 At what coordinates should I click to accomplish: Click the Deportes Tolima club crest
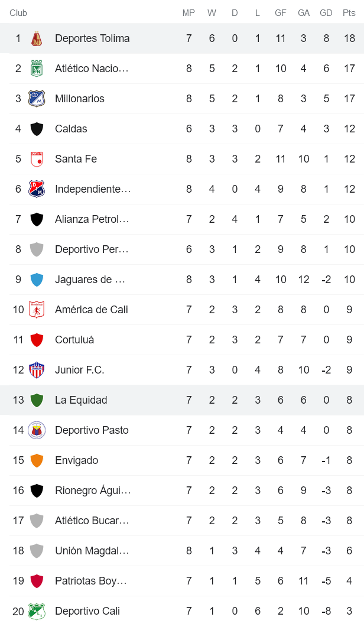36,38
